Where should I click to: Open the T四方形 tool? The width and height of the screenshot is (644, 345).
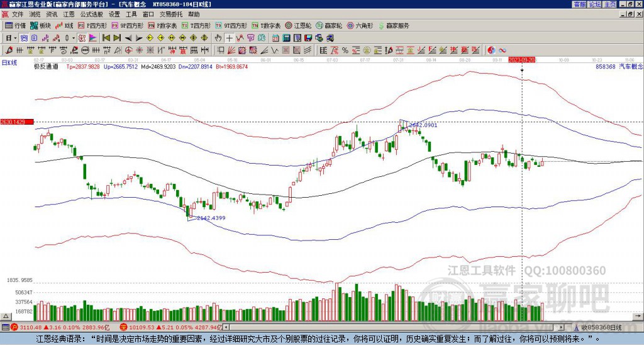click(x=196, y=25)
